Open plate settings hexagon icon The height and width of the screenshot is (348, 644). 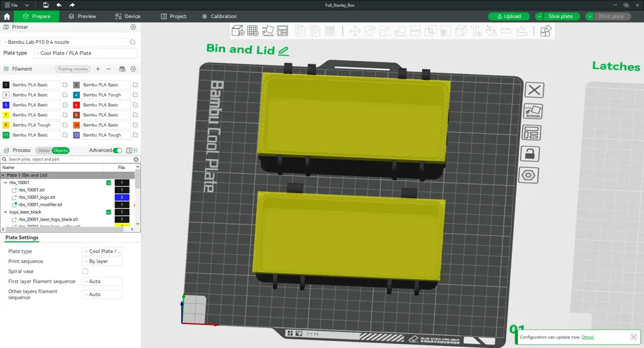click(x=528, y=175)
